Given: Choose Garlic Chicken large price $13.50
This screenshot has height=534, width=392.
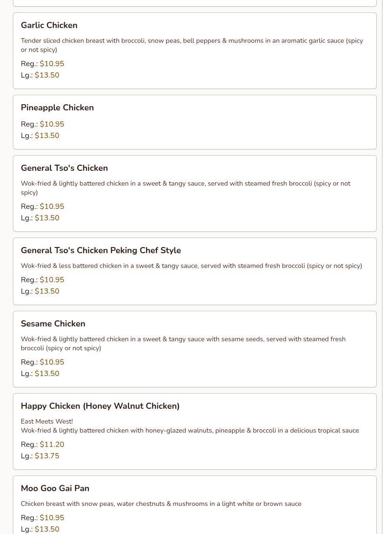Looking at the screenshot, I should [x=47, y=75].
